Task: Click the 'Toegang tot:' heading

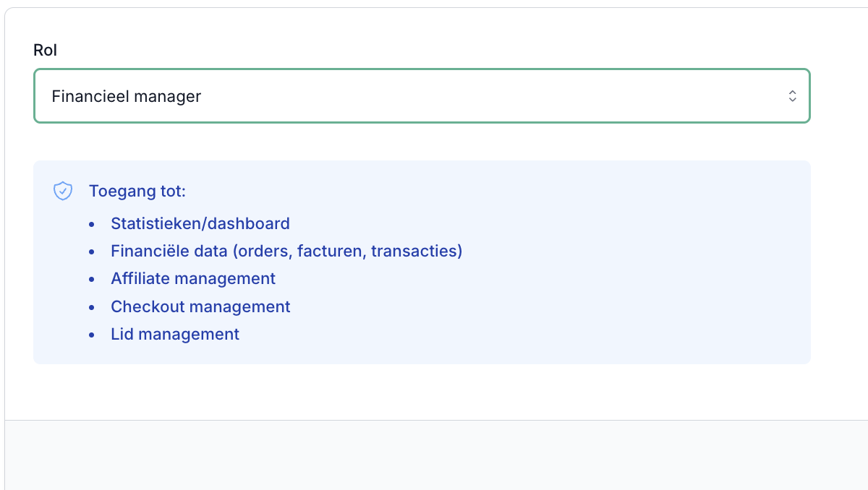Action: click(x=137, y=192)
